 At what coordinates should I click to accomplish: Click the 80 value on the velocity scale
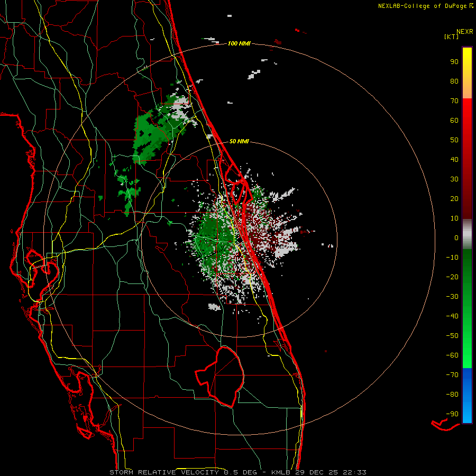454,81
